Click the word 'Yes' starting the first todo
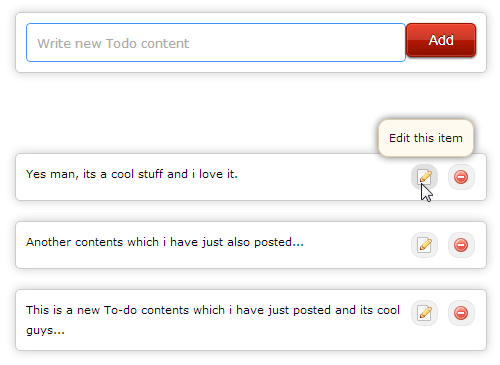The image size is (500, 365). click(x=36, y=174)
